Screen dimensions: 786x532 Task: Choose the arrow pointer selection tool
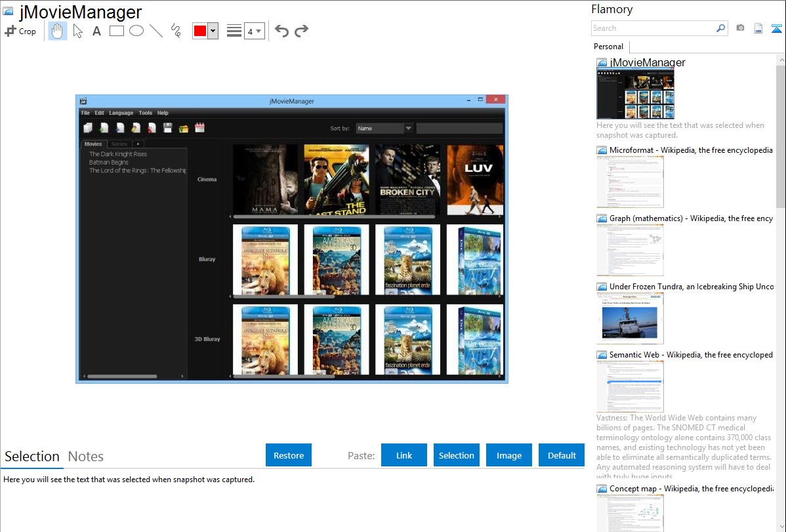(77, 31)
